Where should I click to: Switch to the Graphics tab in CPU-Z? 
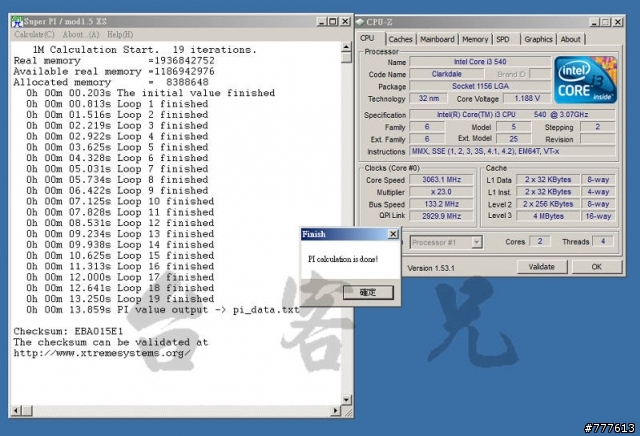538,39
